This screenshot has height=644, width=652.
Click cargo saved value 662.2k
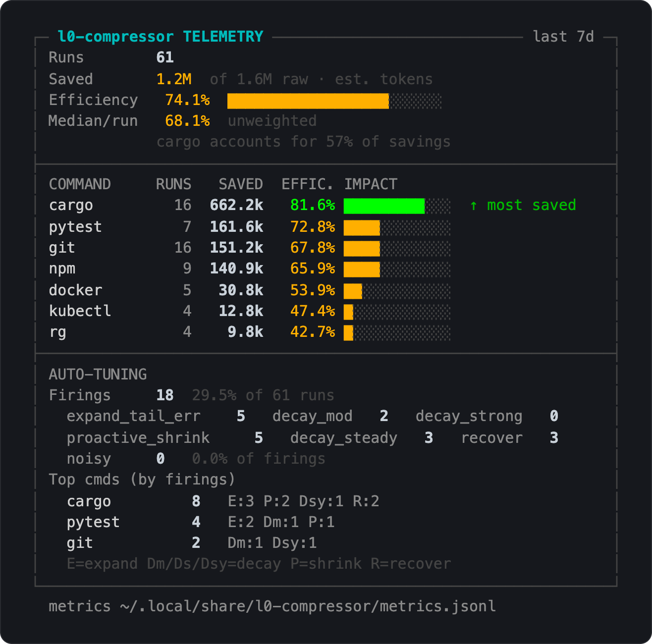tap(236, 205)
